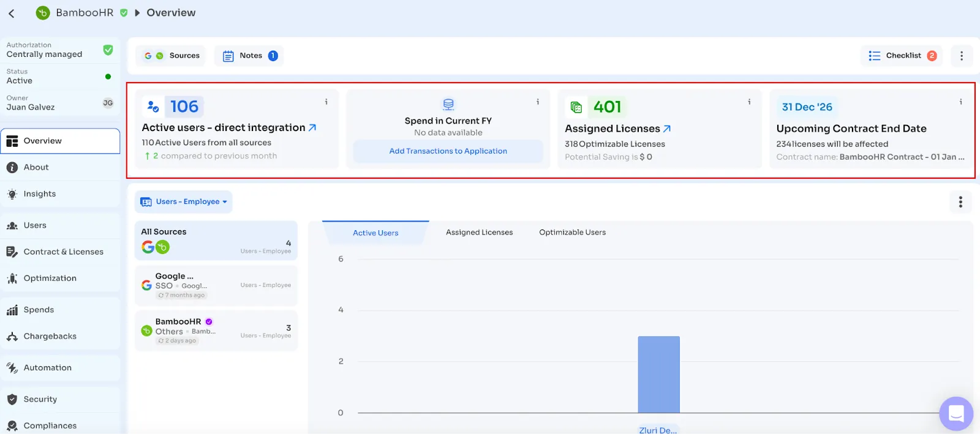Select Overview in the sidebar
The width and height of the screenshot is (980, 434).
(61, 141)
